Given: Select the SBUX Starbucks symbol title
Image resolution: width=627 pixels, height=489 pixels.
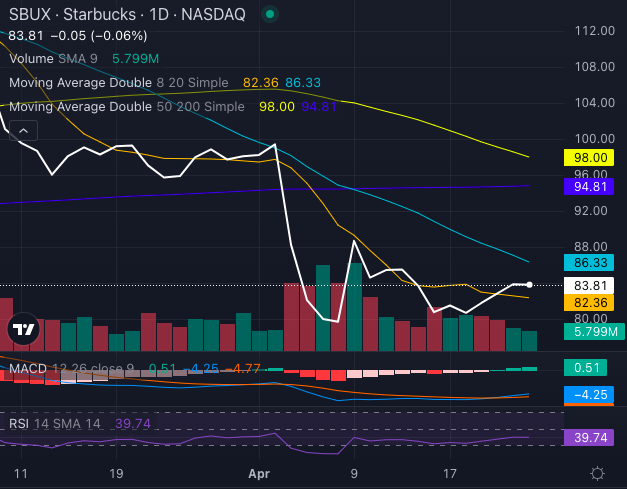Looking at the screenshot, I should click(x=127, y=15).
